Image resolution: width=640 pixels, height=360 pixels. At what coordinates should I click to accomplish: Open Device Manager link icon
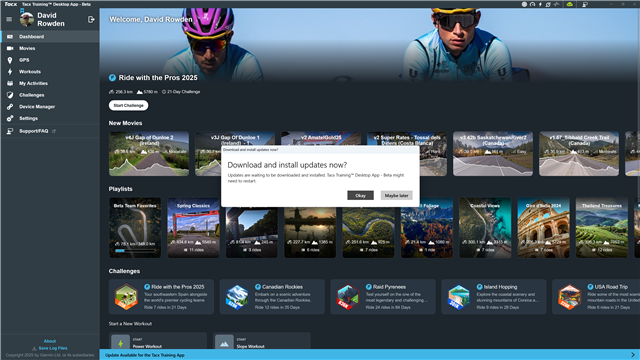pos(10,107)
